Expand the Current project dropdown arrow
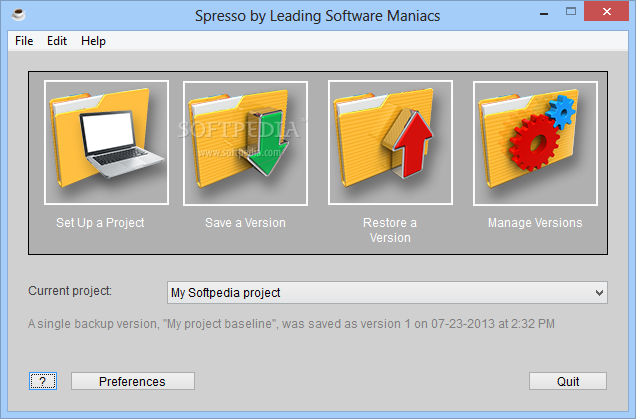This screenshot has height=419, width=636. [599, 292]
